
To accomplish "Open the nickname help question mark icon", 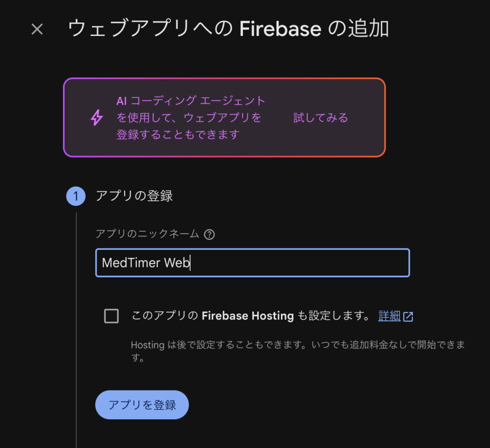I will tap(210, 235).
